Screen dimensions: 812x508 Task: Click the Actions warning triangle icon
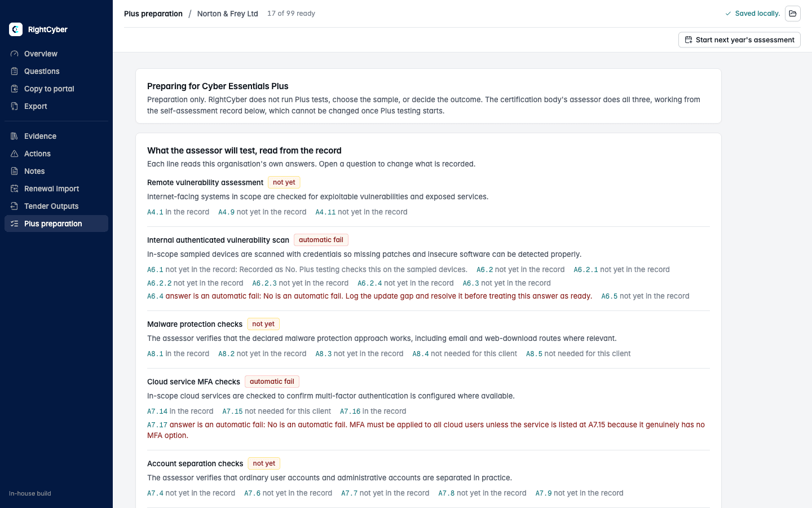(15, 154)
